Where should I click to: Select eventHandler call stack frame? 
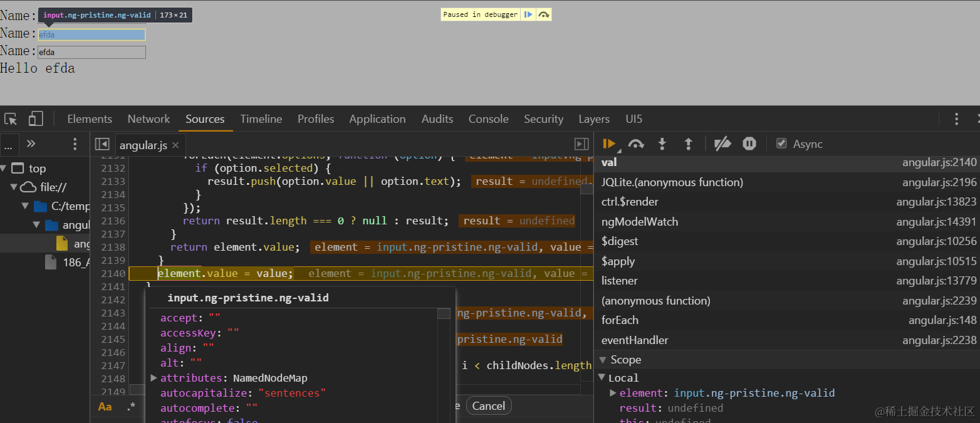coord(786,340)
